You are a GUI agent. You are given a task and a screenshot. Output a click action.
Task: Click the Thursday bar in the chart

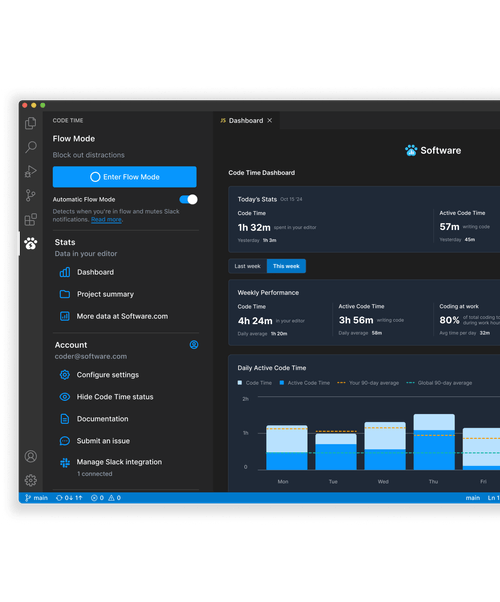(x=434, y=442)
